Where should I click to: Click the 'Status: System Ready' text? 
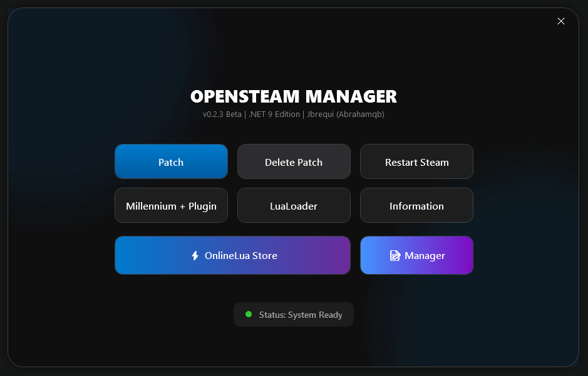coord(301,315)
